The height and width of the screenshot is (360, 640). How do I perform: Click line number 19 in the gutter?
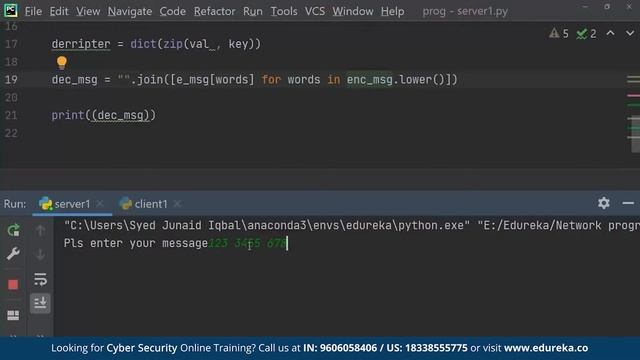pyautogui.click(x=11, y=80)
